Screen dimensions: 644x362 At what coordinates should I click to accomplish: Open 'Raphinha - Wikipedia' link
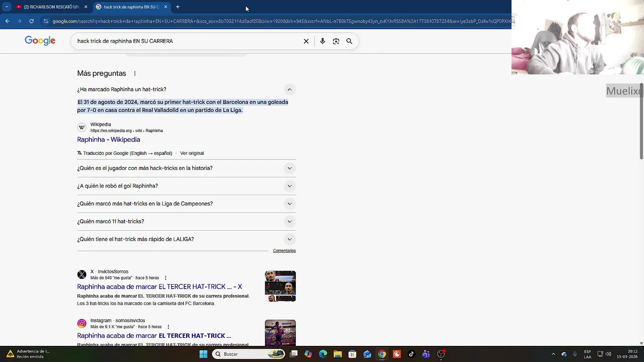(109, 140)
